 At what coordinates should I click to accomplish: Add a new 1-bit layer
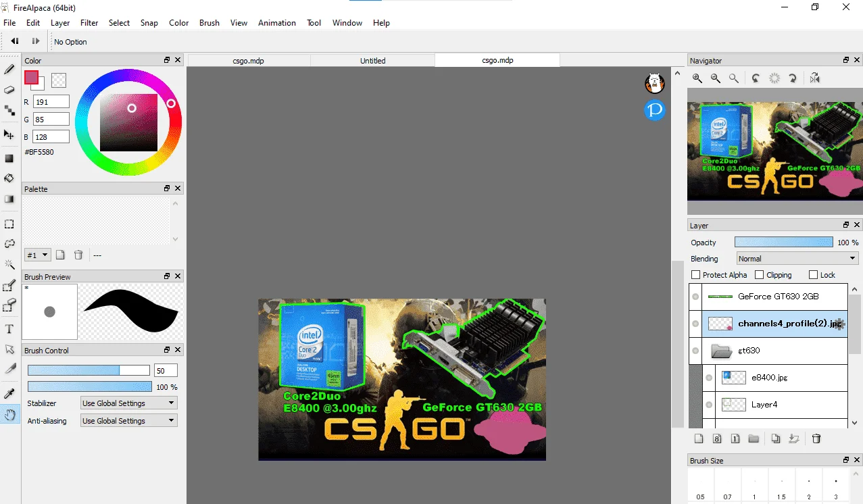click(x=735, y=439)
